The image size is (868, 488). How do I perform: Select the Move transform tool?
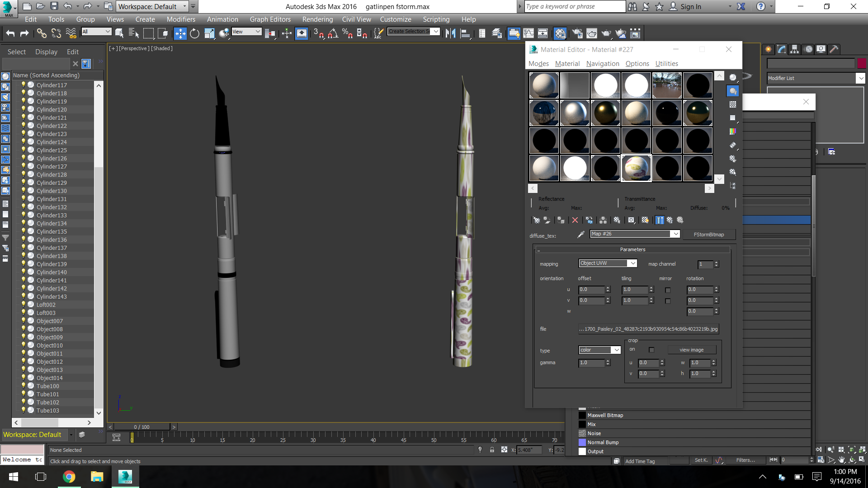pyautogui.click(x=180, y=33)
